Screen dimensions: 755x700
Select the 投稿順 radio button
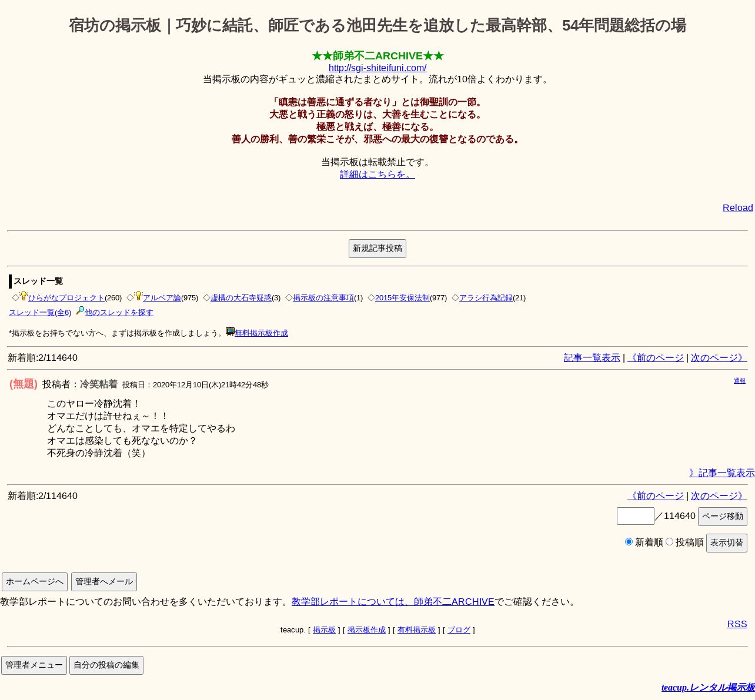669,542
